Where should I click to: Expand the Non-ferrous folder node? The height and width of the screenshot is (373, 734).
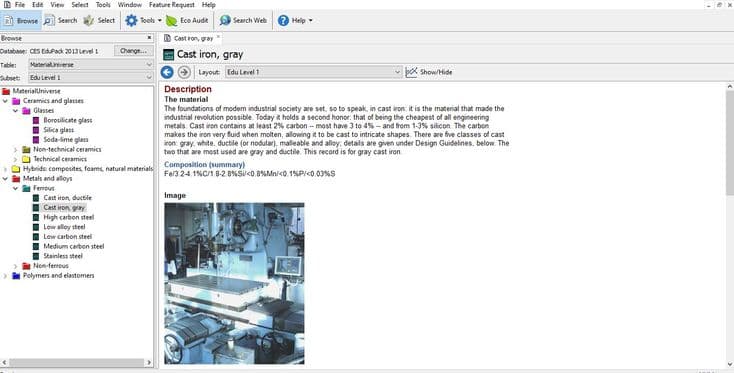pyautogui.click(x=15, y=266)
